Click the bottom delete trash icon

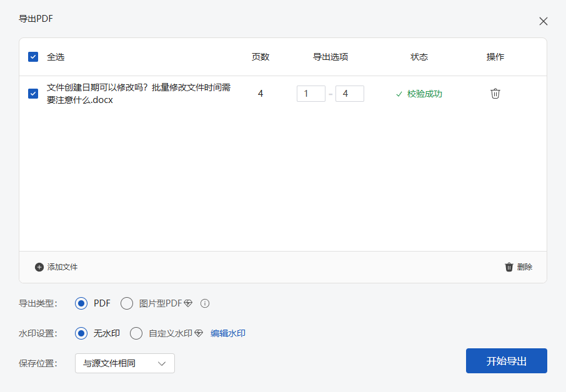510,267
